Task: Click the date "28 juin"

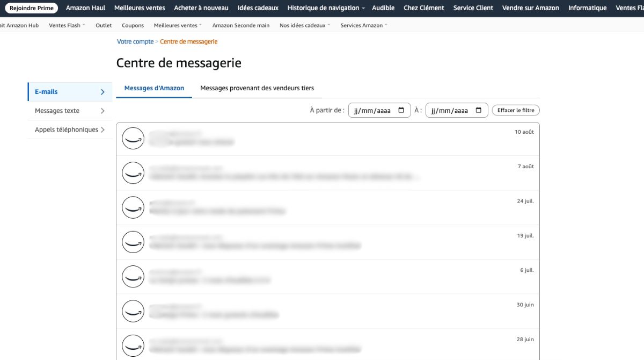Action: pos(525,339)
